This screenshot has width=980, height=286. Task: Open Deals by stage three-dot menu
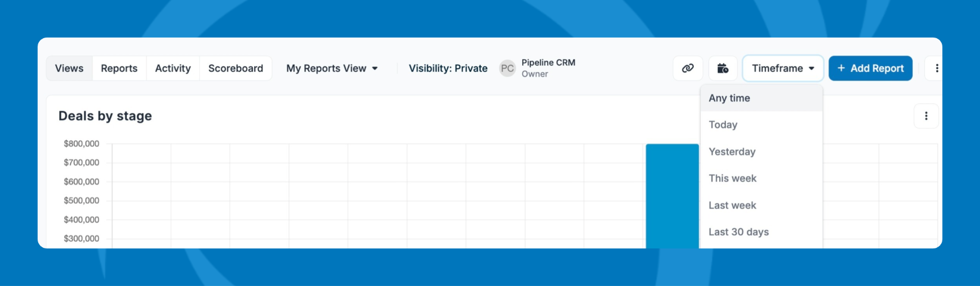(926, 116)
